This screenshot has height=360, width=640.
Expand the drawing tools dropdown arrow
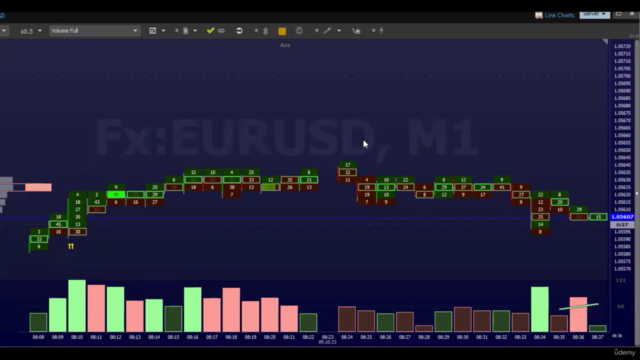[339, 31]
